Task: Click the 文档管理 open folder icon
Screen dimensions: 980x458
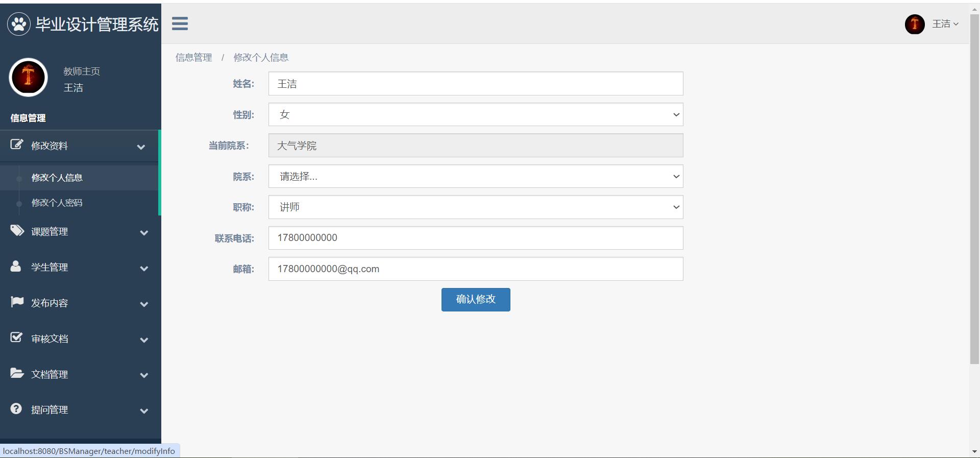Action: pos(17,373)
